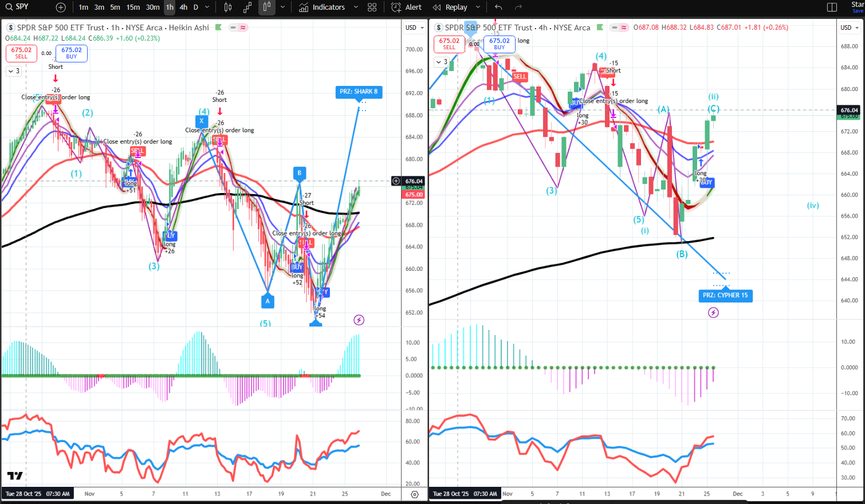Click the 4h chart date label Tue 28 Oct '25
The image size is (865, 504).
point(465,494)
